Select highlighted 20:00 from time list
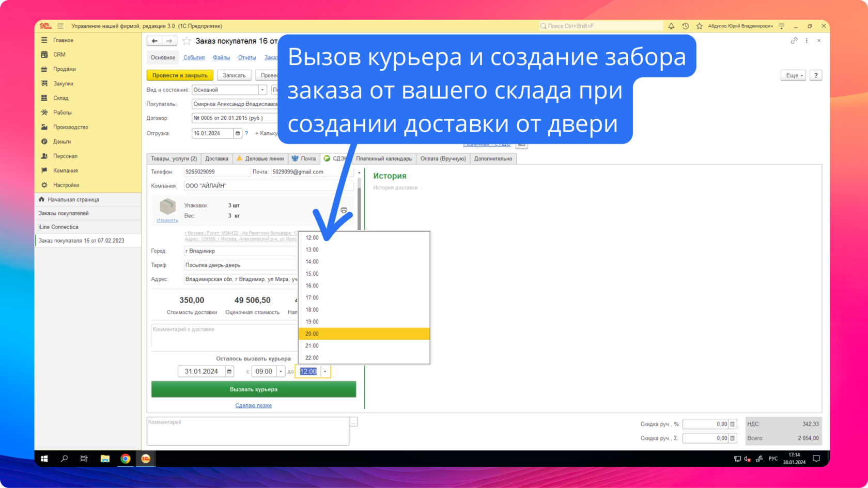868x488 pixels. [364, 334]
